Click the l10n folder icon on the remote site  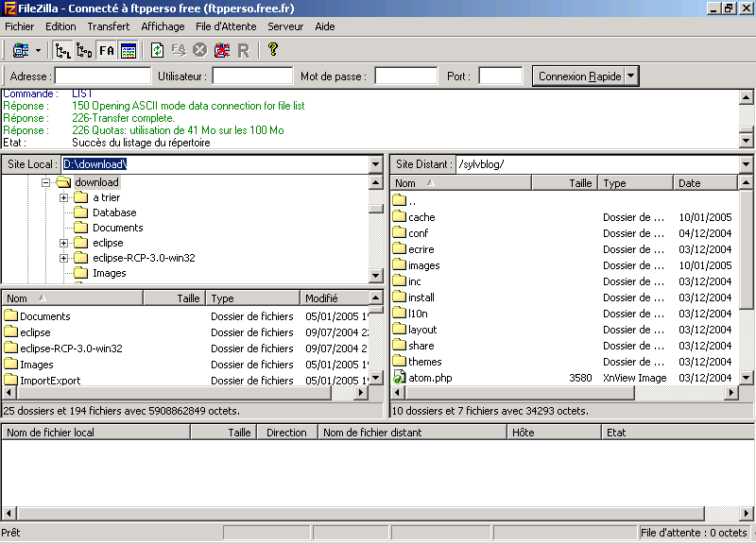pyautogui.click(x=399, y=313)
